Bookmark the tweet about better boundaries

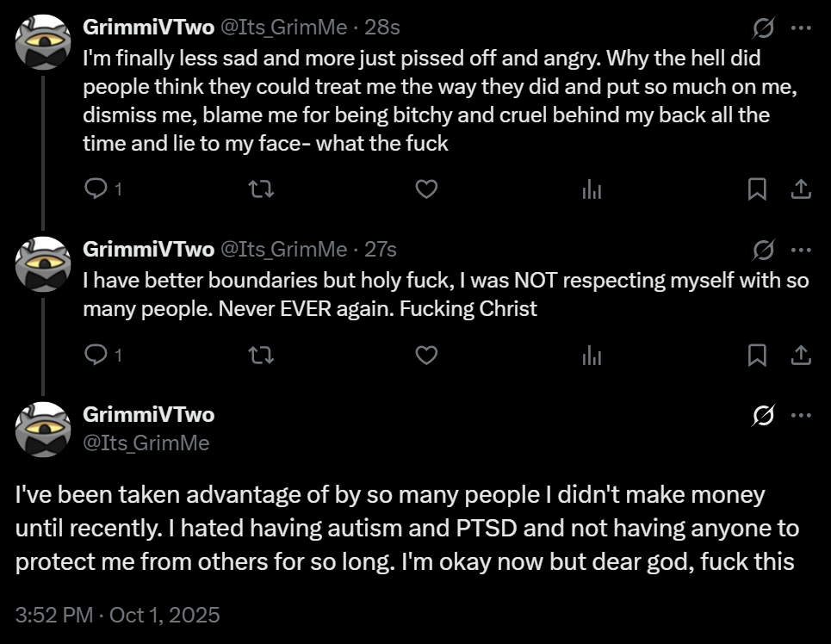tap(757, 354)
